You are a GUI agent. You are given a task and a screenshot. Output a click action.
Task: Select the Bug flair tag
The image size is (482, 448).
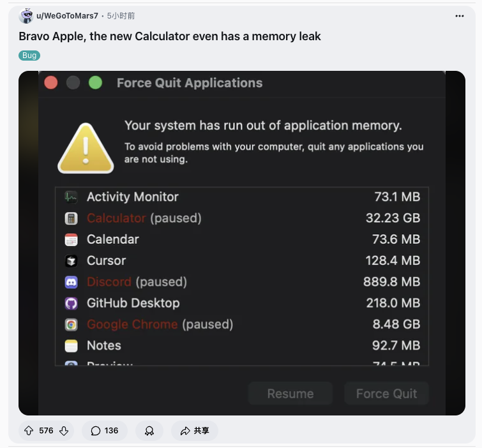[x=29, y=56]
